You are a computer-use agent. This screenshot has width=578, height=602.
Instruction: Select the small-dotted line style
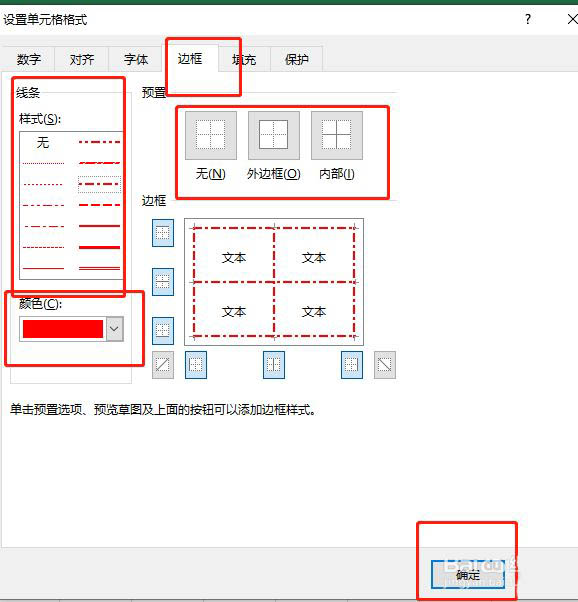point(43,184)
